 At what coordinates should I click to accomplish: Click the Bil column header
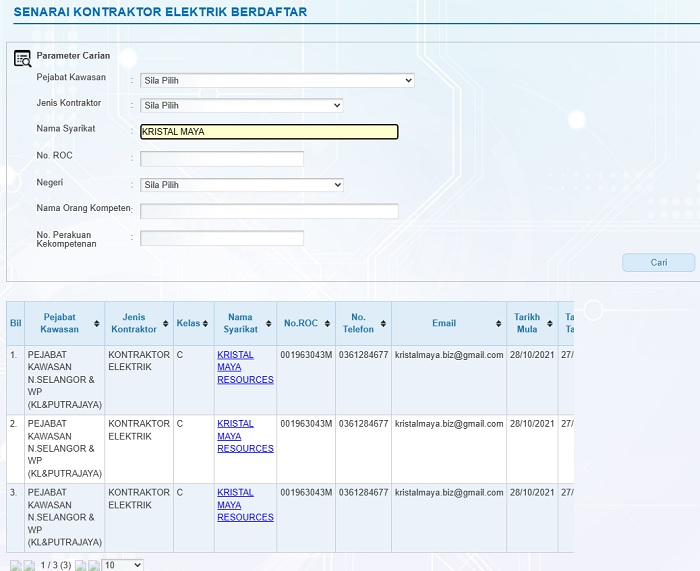click(x=16, y=323)
